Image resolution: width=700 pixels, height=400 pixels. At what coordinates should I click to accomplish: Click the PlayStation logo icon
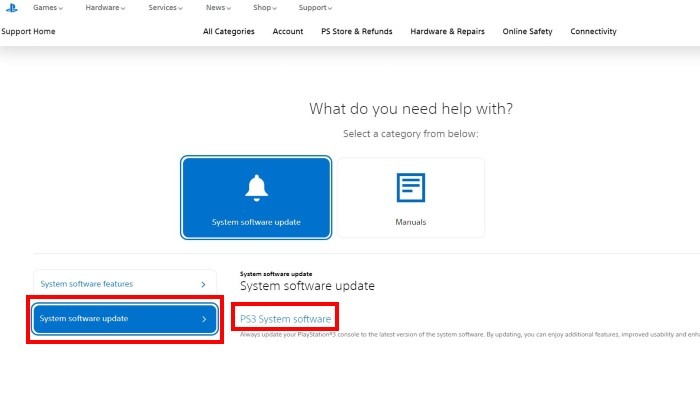pyautogui.click(x=9, y=8)
